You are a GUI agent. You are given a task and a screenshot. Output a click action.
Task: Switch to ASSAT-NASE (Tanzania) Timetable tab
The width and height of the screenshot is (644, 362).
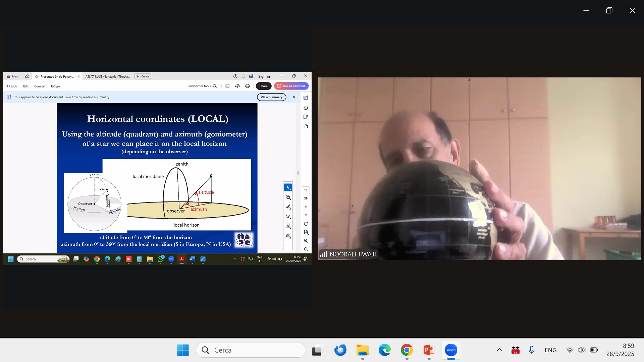(107, 76)
